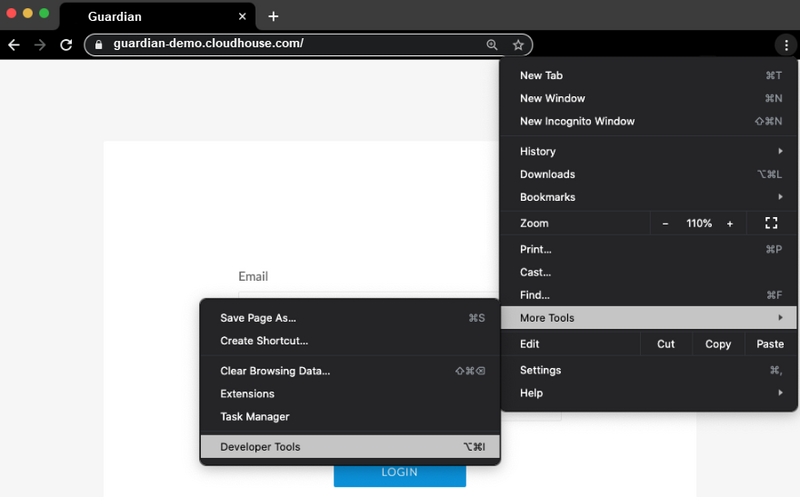This screenshot has width=800, height=497.
Task: Click the Paste button in the Edit row
Action: click(x=770, y=344)
